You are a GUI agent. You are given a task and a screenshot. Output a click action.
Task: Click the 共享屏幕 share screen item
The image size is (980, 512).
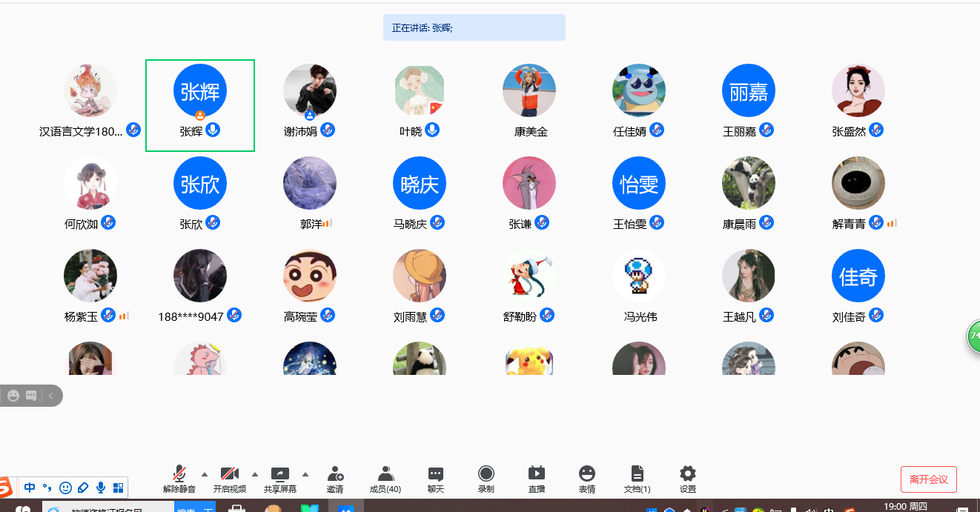[280, 474]
